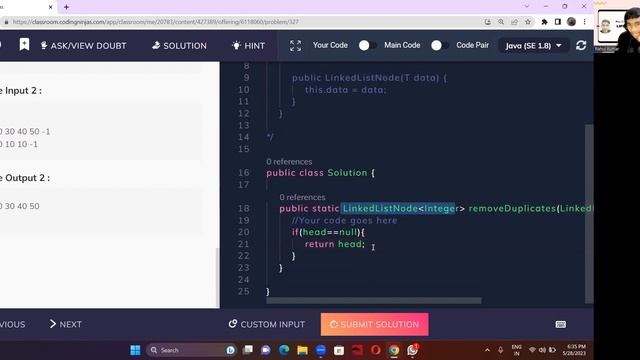Click the '0 references' label above class Solution

click(x=289, y=162)
